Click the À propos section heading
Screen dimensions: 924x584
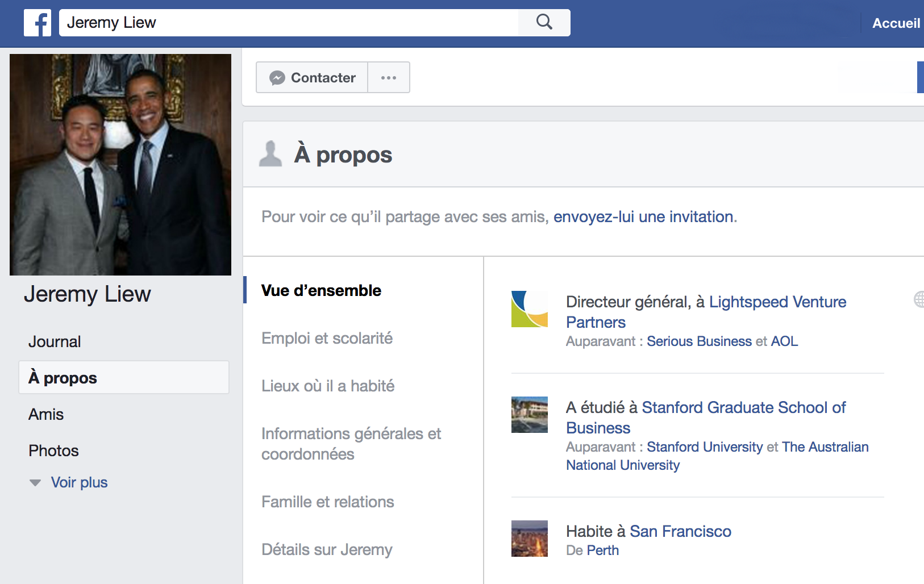(x=343, y=155)
